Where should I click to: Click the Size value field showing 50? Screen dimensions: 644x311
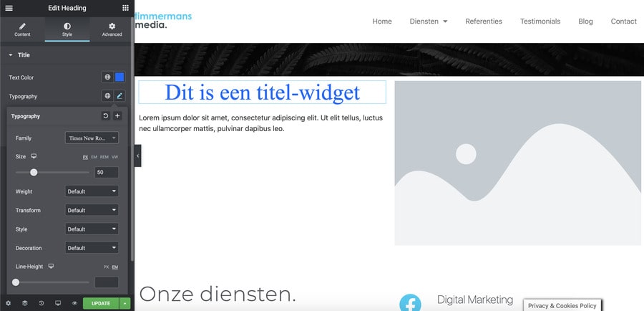[x=107, y=173]
